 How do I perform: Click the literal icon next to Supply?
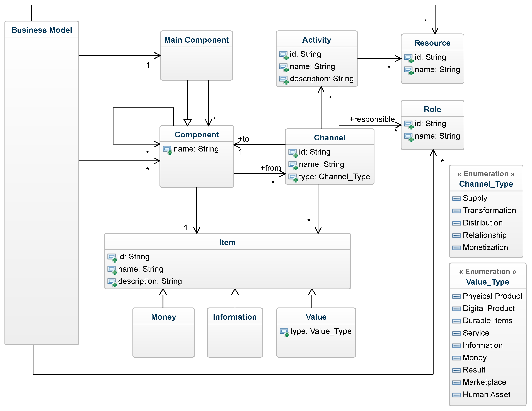(x=456, y=199)
